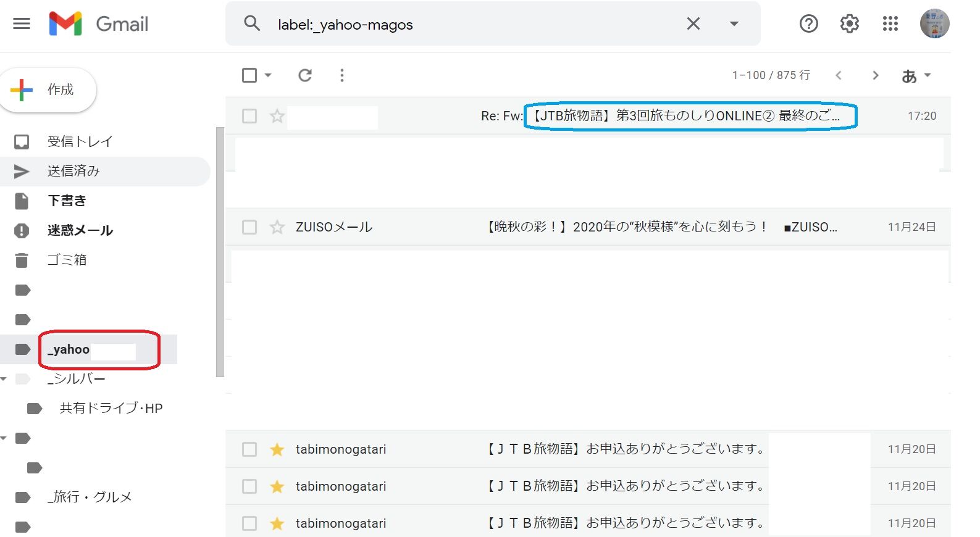Screen dimensions: 980x537
Task: Click the sidebar vertical scrollbar
Action: 220,252
